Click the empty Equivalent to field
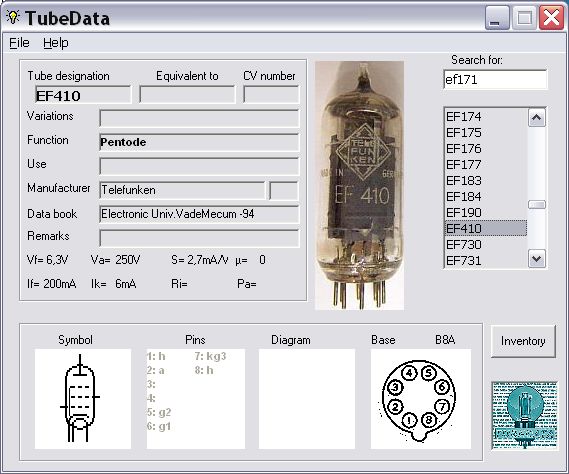The image size is (569, 474). (x=187, y=95)
